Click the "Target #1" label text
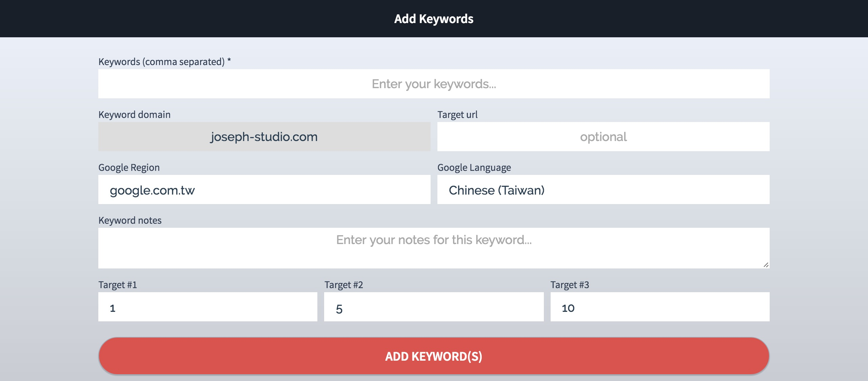868x381 pixels. [118, 285]
